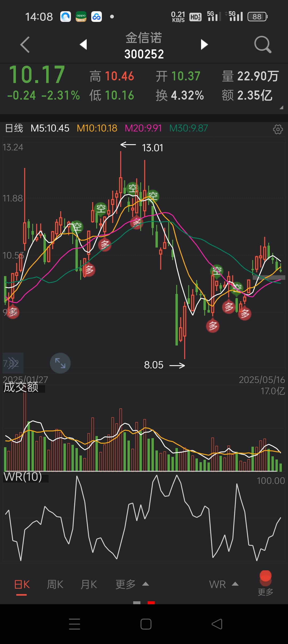Open chart indicator settings gear
Viewport: 288px width, 644px height.
tap(278, 129)
